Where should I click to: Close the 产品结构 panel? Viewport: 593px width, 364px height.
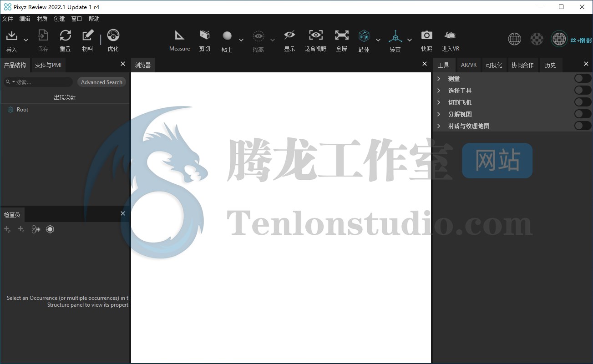click(x=122, y=64)
